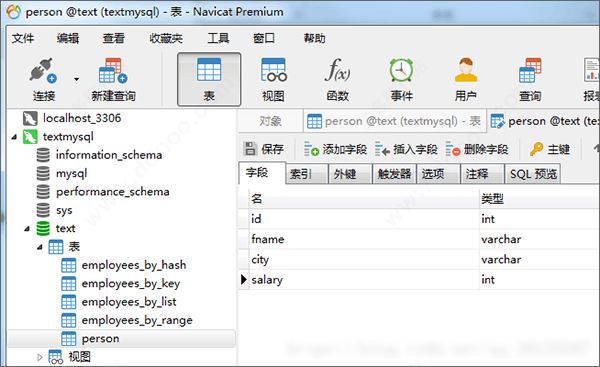
Task: Select the person table in tree
Action: pos(100,339)
